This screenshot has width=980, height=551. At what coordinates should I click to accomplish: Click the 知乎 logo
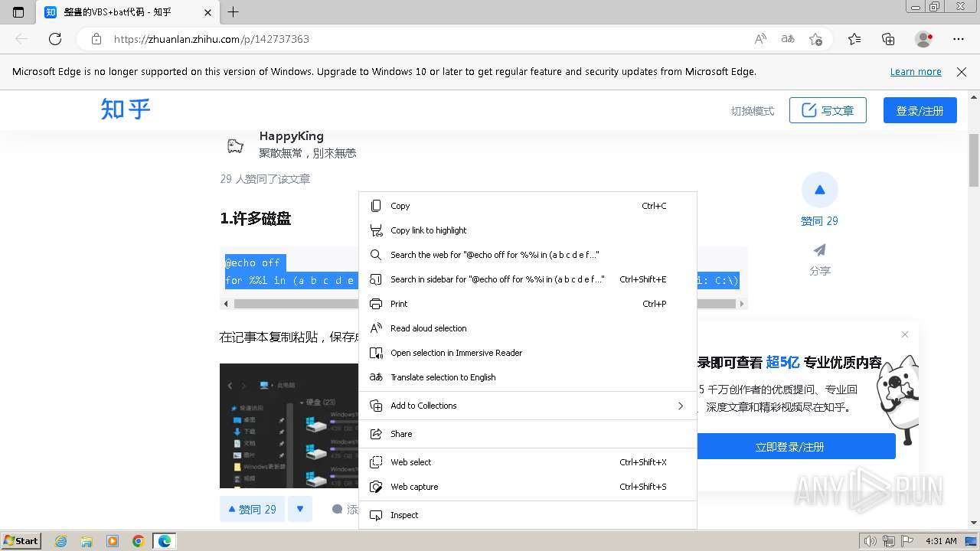pyautogui.click(x=126, y=109)
